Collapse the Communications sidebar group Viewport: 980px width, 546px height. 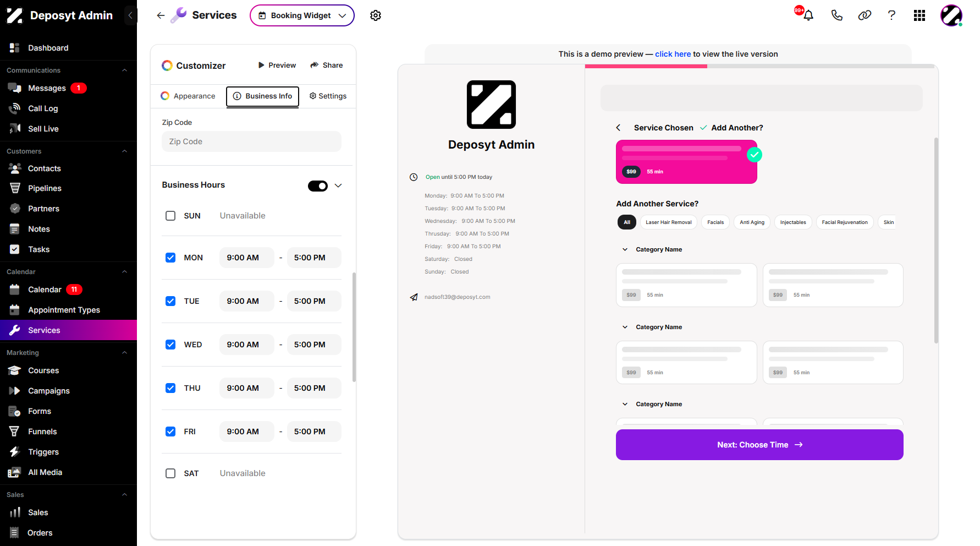(124, 70)
